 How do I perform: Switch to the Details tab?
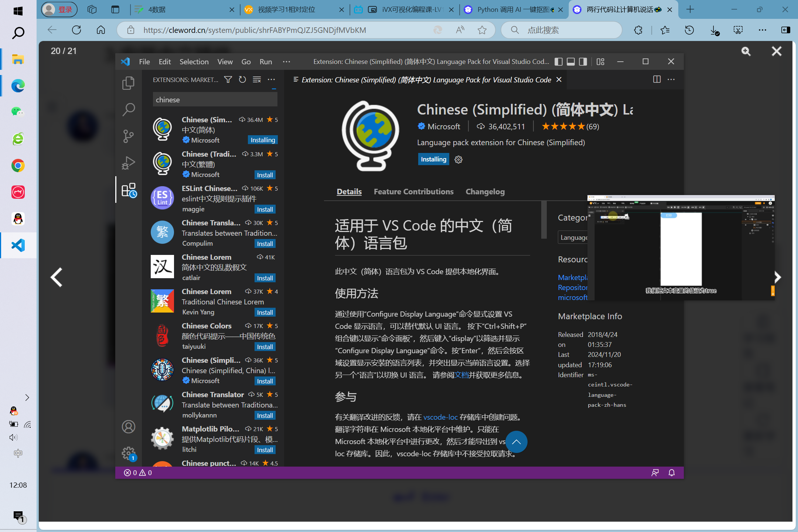349,191
